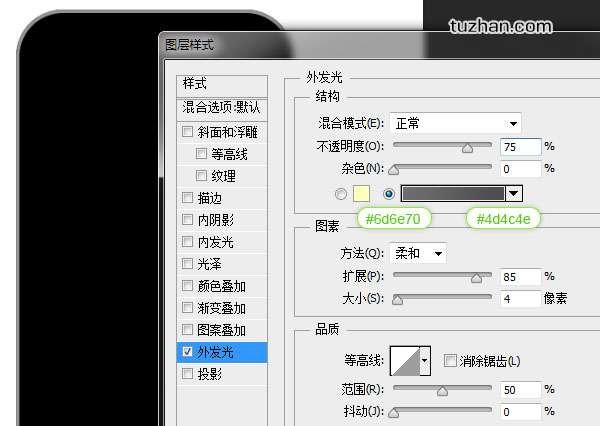Enable the 图案叠加 checkbox

188,330
